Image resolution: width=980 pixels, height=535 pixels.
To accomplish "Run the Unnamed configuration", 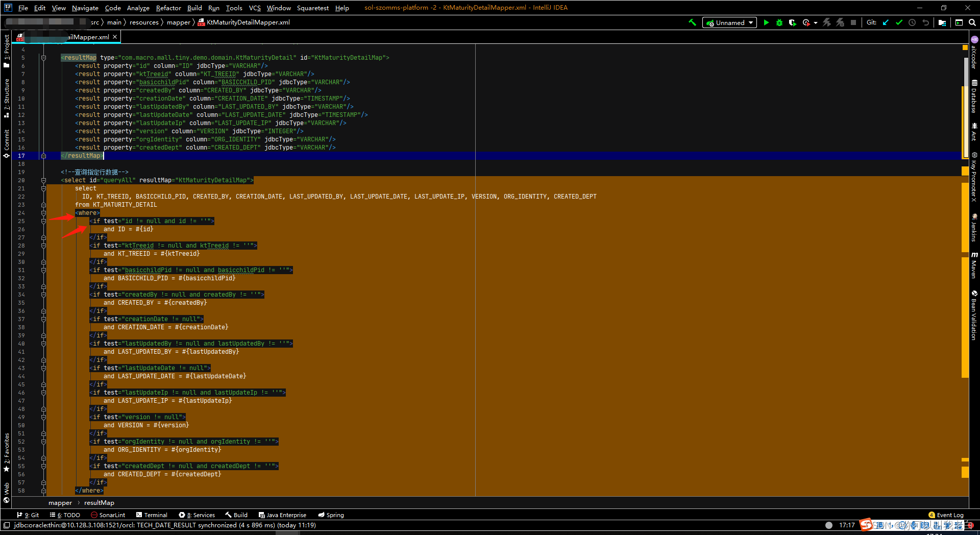I will pyautogui.click(x=766, y=22).
